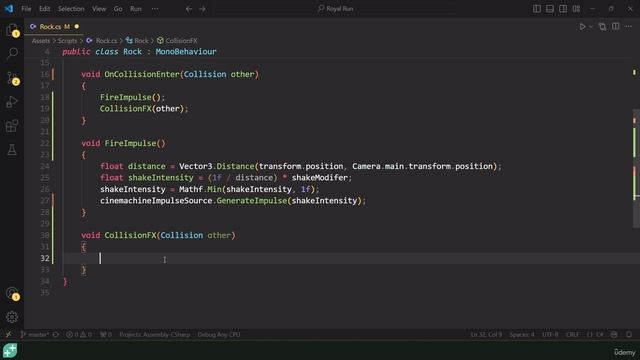The image size is (640, 360).
Task: Click the vertical scrollbar in the editor
Action: coord(636,168)
